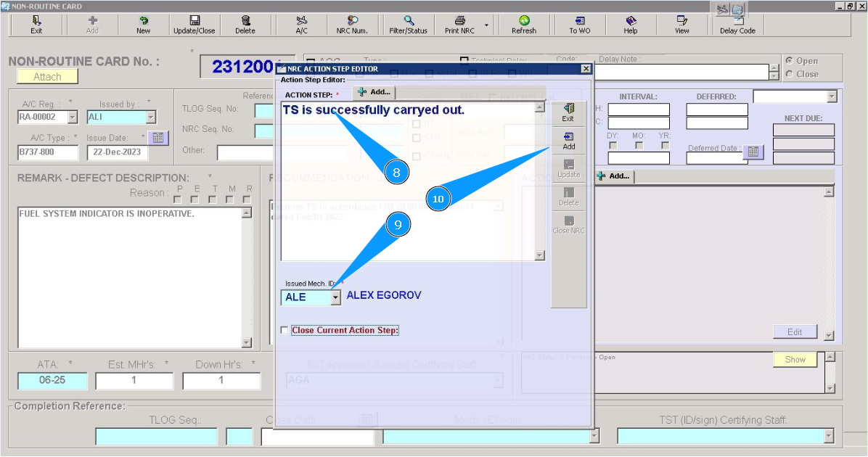Click Update icon in Action Step Editor

tap(568, 165)
